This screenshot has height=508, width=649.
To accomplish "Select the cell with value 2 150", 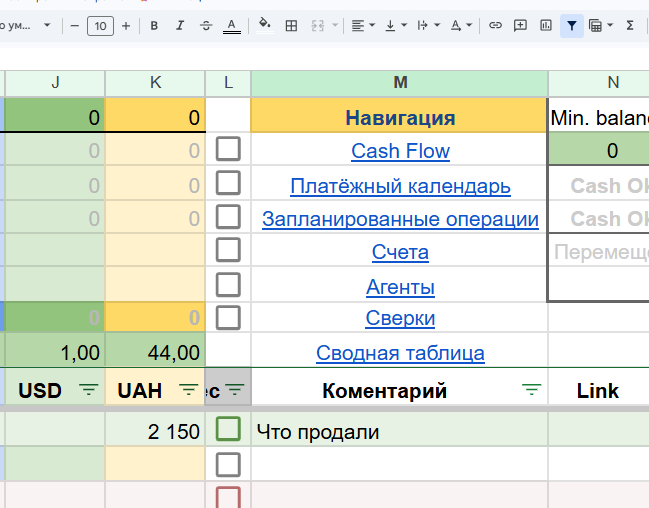I will click(x=155, y=429).
